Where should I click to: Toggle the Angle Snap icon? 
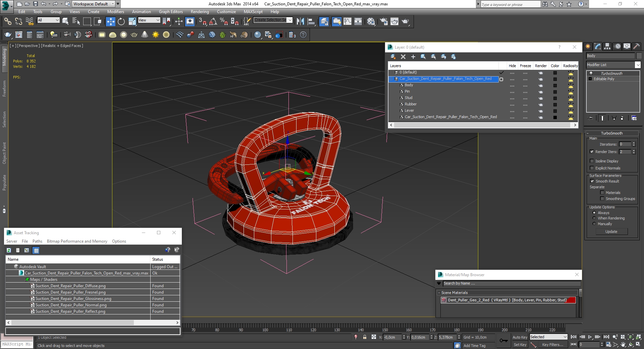[213, 21]
